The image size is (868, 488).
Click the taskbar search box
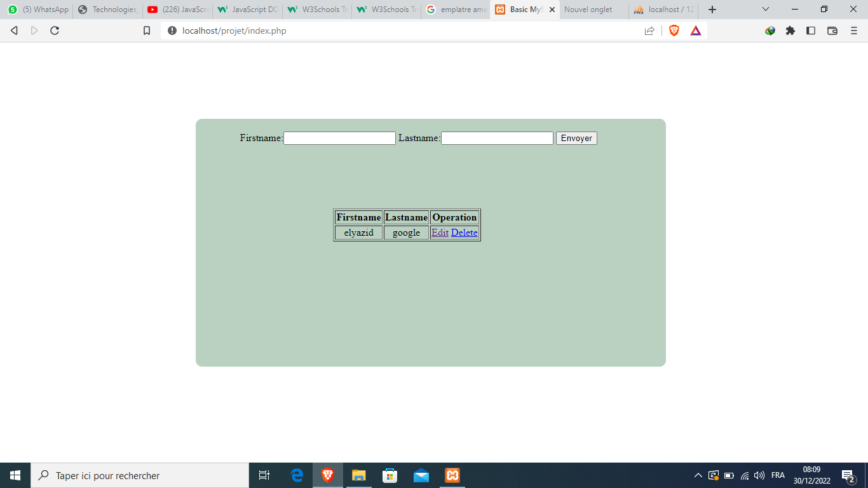pos(140,475)
